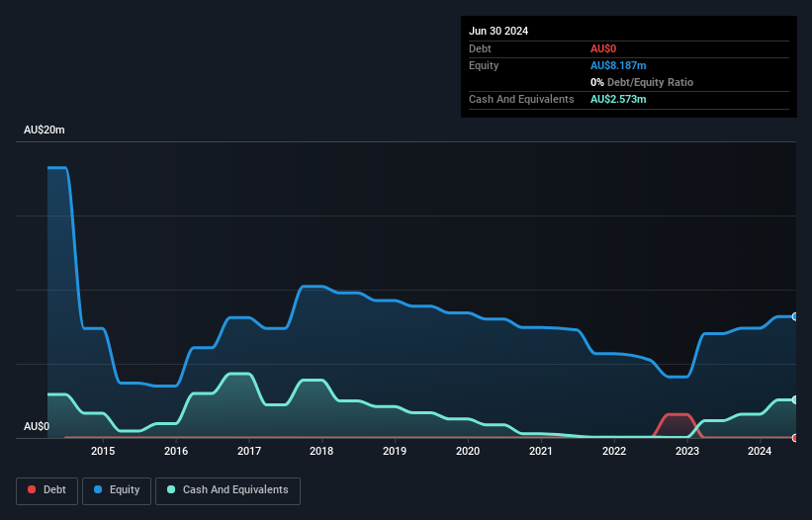Click the red Debt endpoint marker

click(x=795, y=438)
